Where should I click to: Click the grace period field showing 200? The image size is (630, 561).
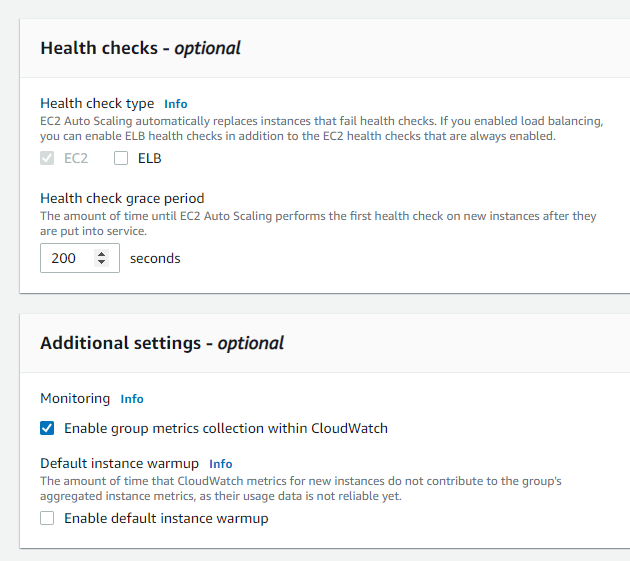(65, 258)
